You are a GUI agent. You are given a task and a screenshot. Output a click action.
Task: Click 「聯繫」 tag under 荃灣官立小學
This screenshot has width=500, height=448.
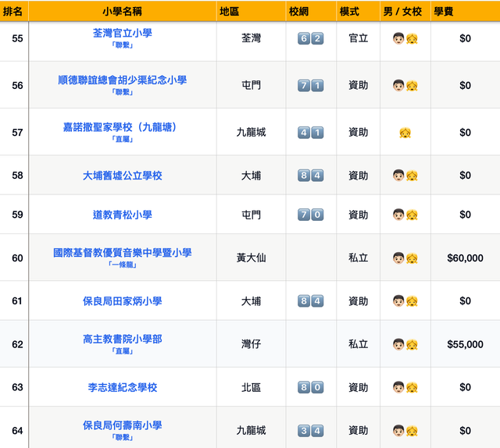click(x=123, y=45)
